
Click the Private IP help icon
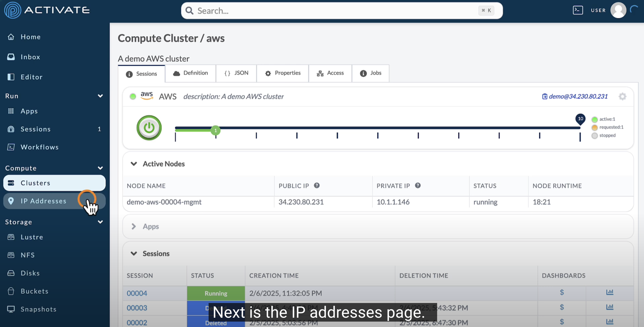pyautogui.click(x=418, y=185)
